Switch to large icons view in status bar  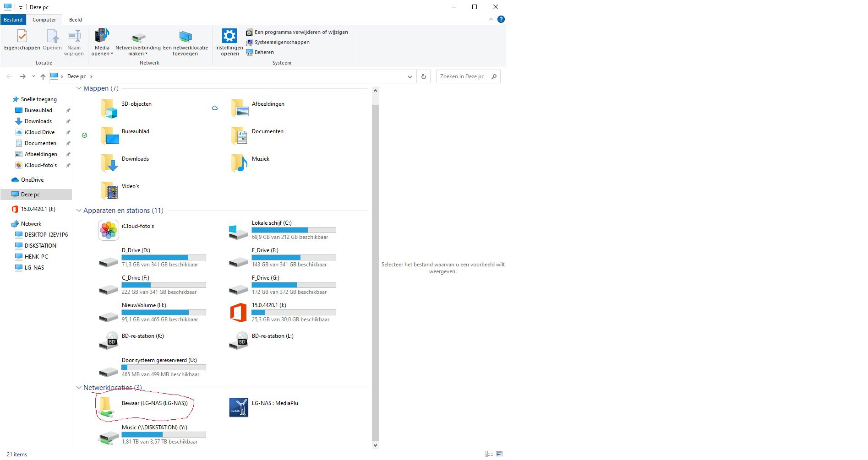point(499,454)
